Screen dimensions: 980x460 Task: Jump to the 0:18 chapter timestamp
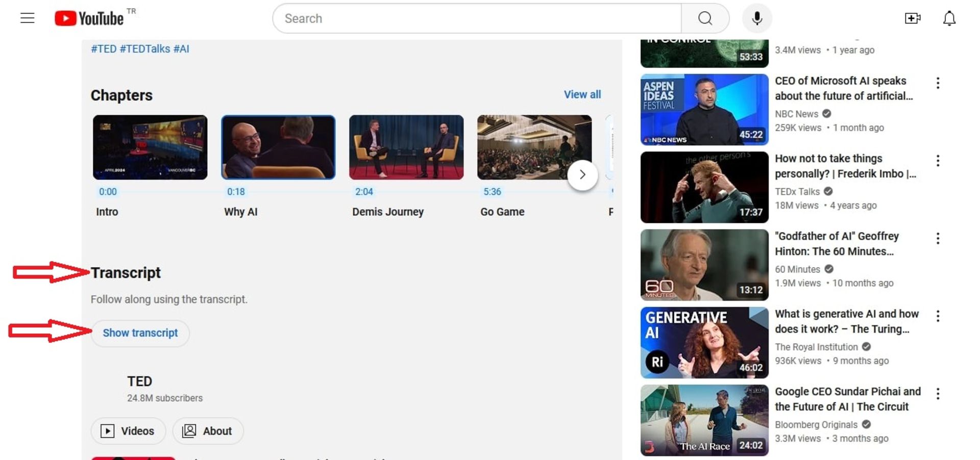pos(236,192)
